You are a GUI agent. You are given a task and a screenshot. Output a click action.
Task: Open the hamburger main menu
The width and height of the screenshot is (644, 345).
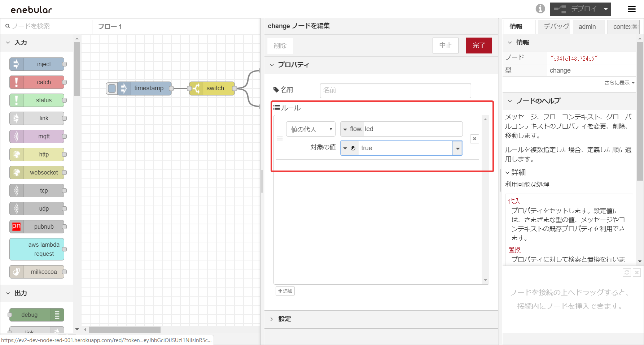[632, 9]
